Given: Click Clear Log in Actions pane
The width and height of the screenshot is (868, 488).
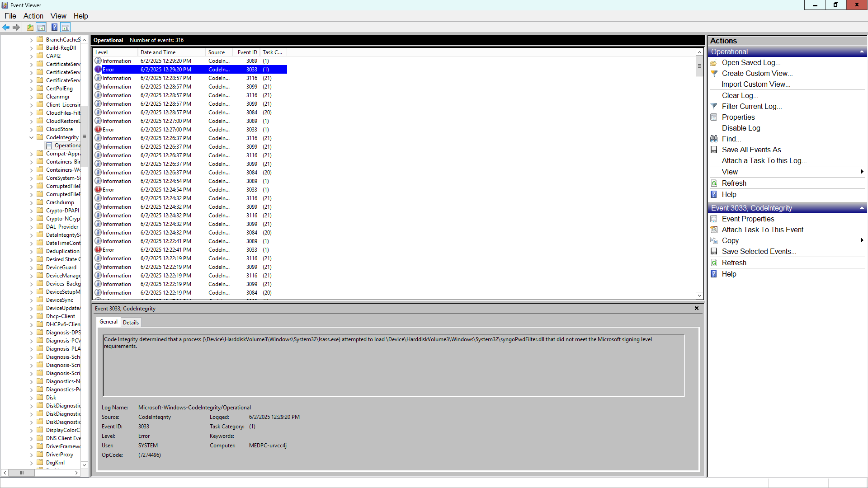Looking at the screenshot, I should pos(740,96).
